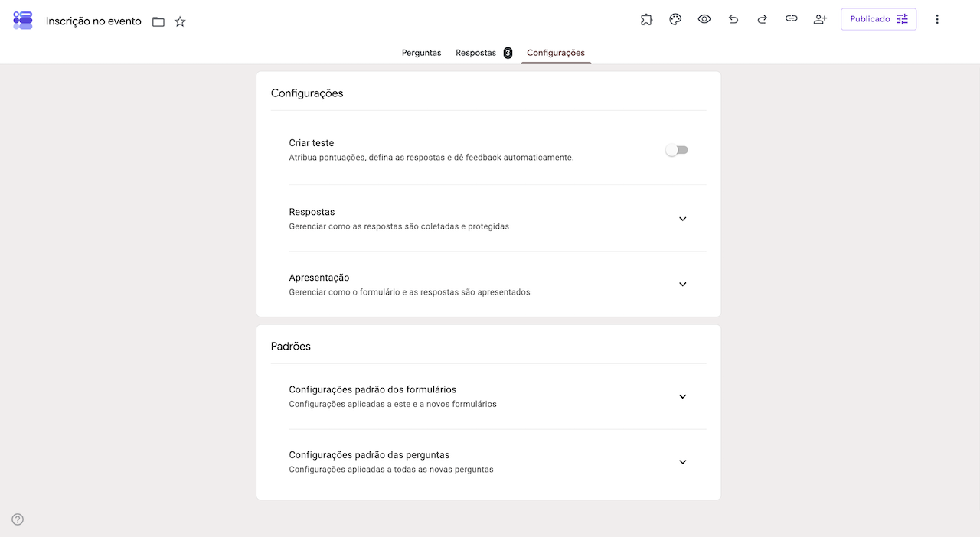The width and height of the screenshot is (980, 537).
Task: Click 'Atribua pontuações, defina as respostas' description
Action: point(431,158)
